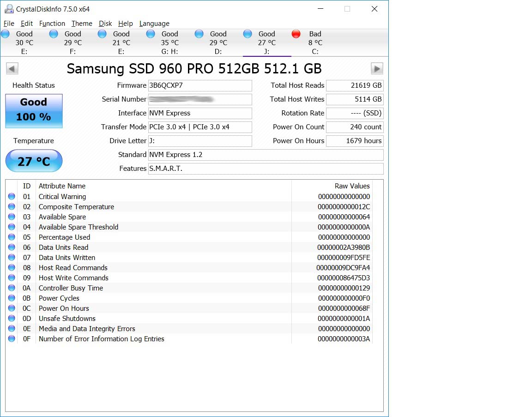Screen dimensions: 532x417
Task: Click the status orb for Controller Busy Time
Action: pos(12,288)
